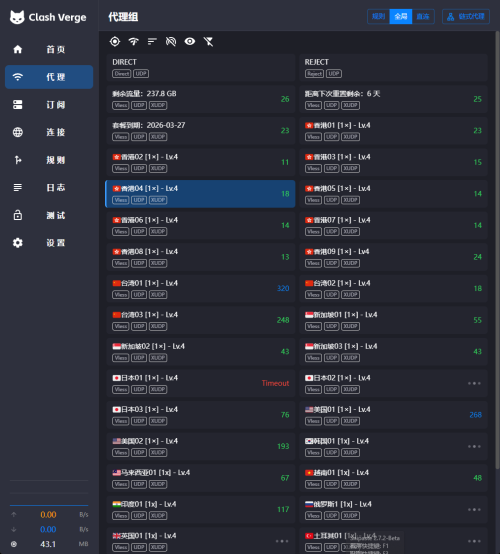This screenshot has width=500, height=554.
Task: Select the 香港05 proxy node
Action: (x=393, y=194)
